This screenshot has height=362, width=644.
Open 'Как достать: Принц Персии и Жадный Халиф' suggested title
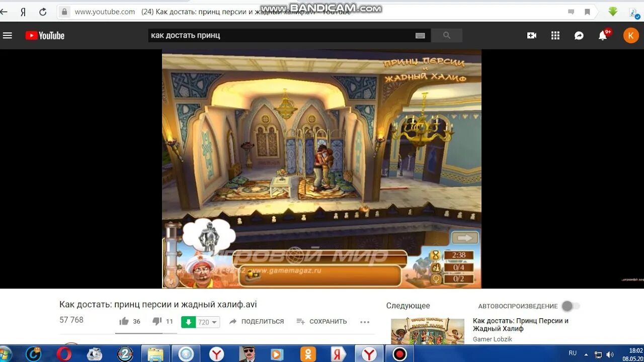point(521,324)
